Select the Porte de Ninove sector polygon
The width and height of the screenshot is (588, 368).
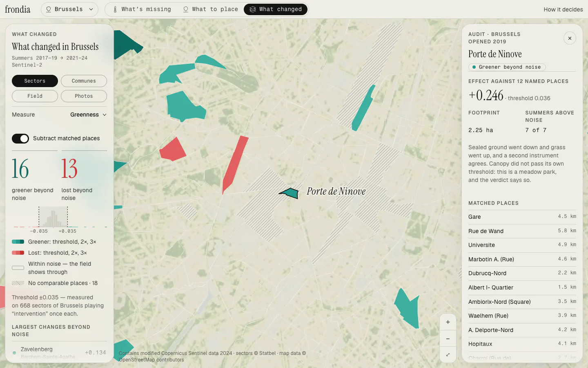[x=291, y=193]
